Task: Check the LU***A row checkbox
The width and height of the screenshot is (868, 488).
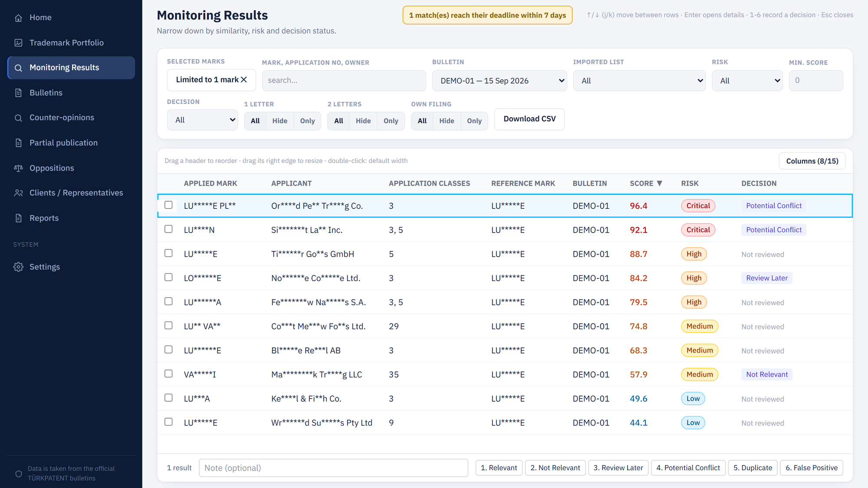Action: [168, 398]
